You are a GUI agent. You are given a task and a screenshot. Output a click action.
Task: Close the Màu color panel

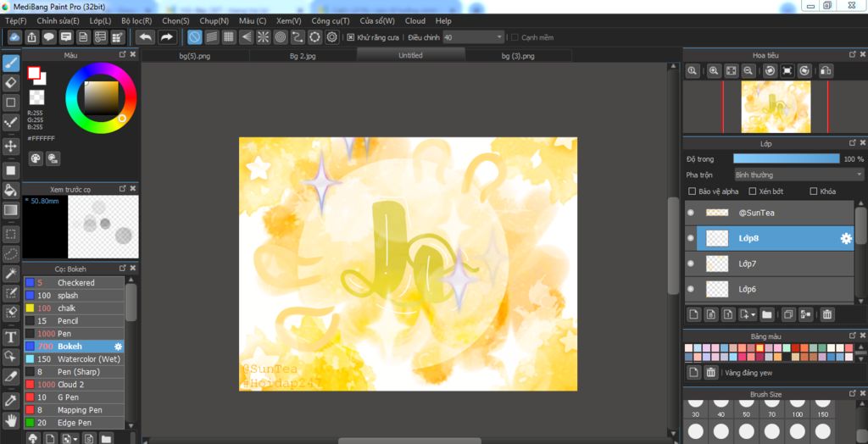(133, 55)
